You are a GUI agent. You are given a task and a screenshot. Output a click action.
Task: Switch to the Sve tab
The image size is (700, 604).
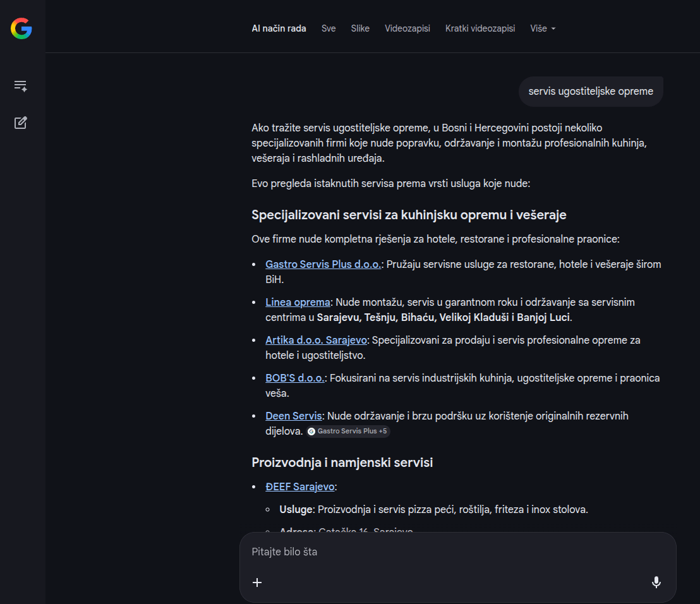click(x=329, y=28)
